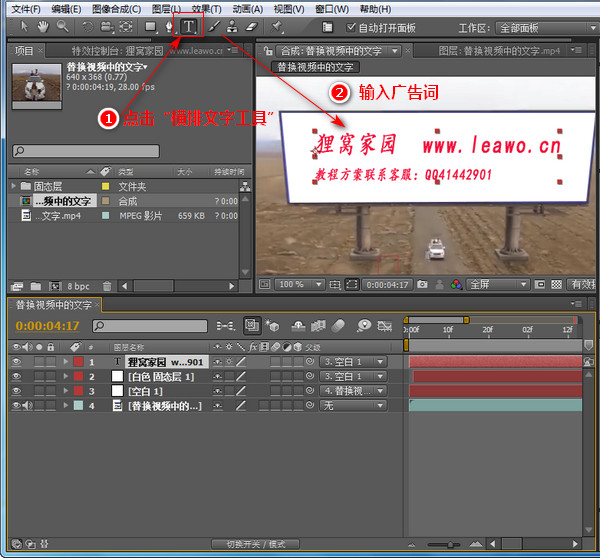
Task: Enable motion blur icon in timeline
Action: coord(338,326)
